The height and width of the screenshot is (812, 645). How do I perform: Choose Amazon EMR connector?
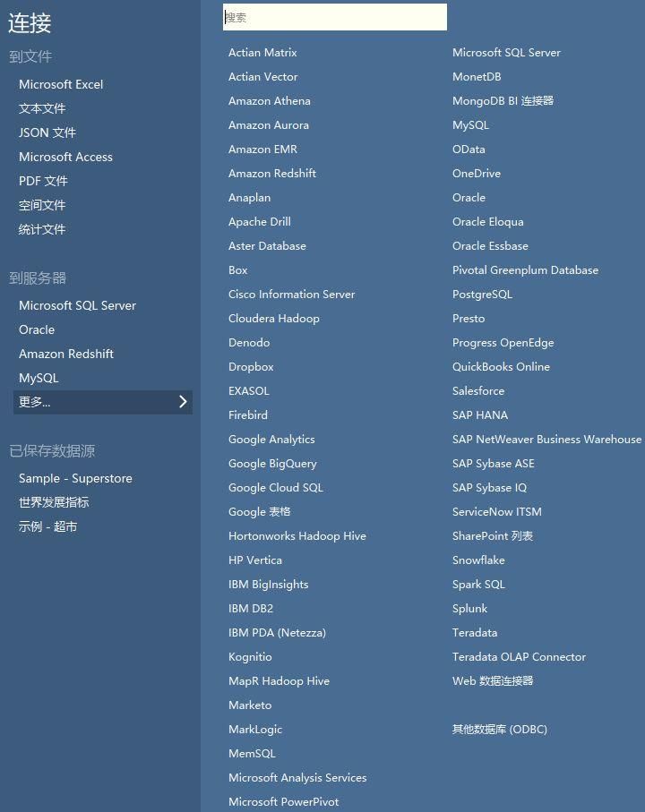point(262,150)
